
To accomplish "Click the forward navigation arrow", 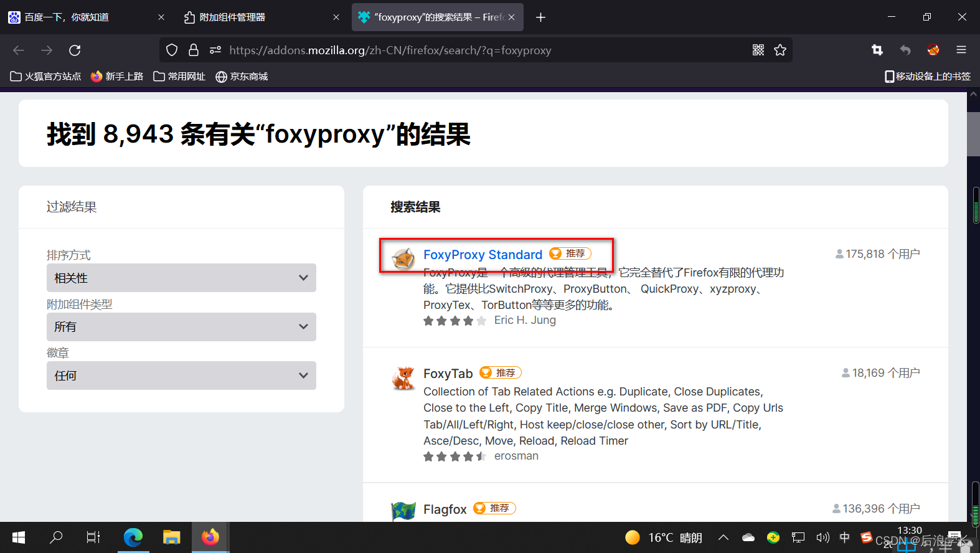I will coord(47,50).
